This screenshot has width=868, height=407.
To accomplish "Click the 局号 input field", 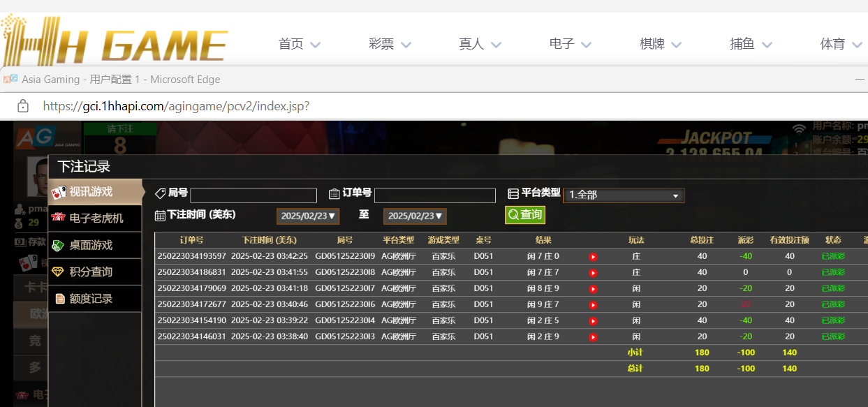I will [253, 195].
